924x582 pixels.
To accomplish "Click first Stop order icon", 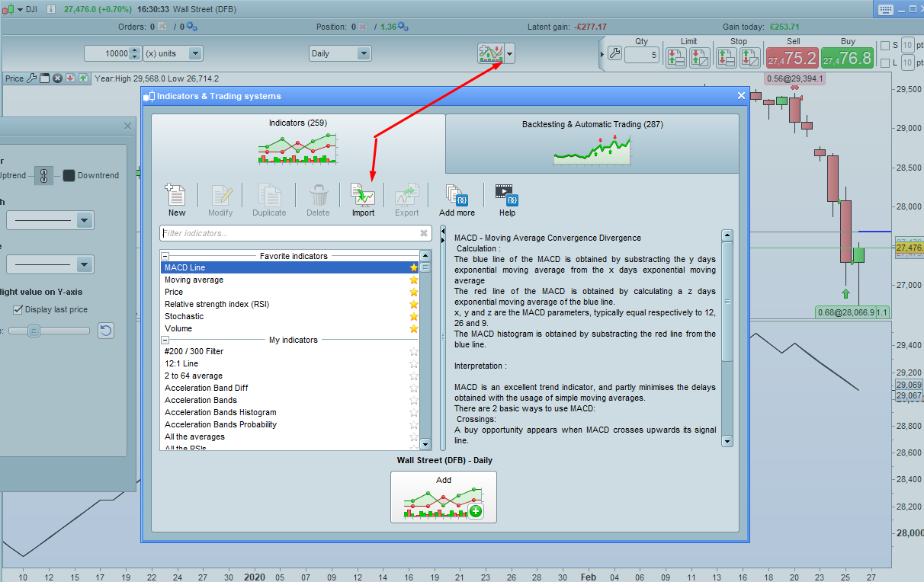I will coord(727,57).
